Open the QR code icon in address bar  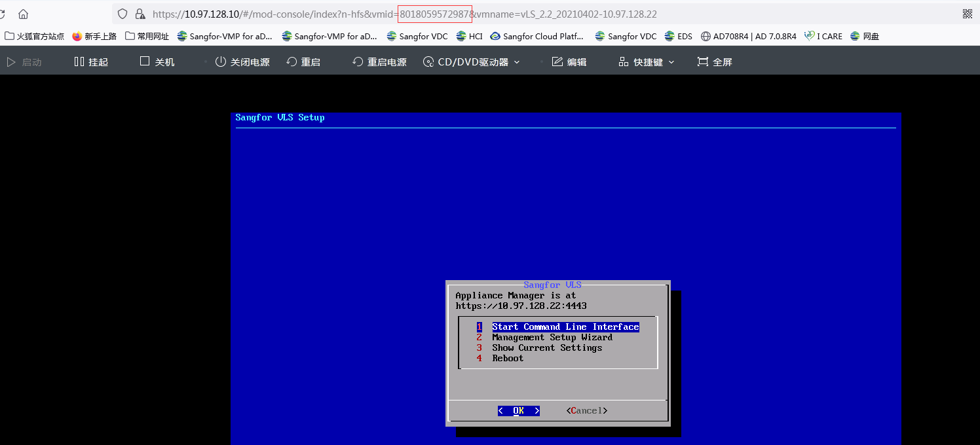(967, 14)
